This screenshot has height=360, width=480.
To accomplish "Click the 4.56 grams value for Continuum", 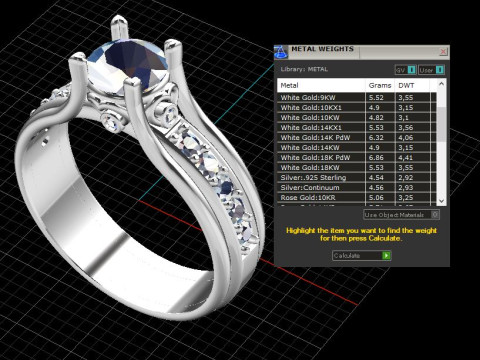I will 376,188.
